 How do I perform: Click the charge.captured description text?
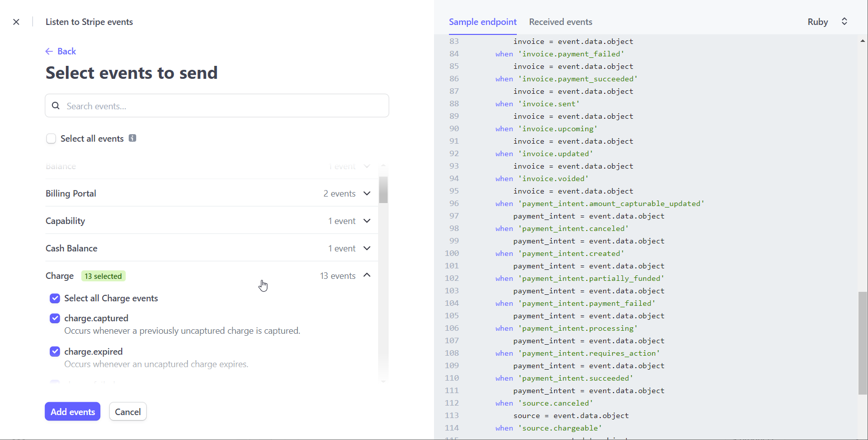[182, 331]
